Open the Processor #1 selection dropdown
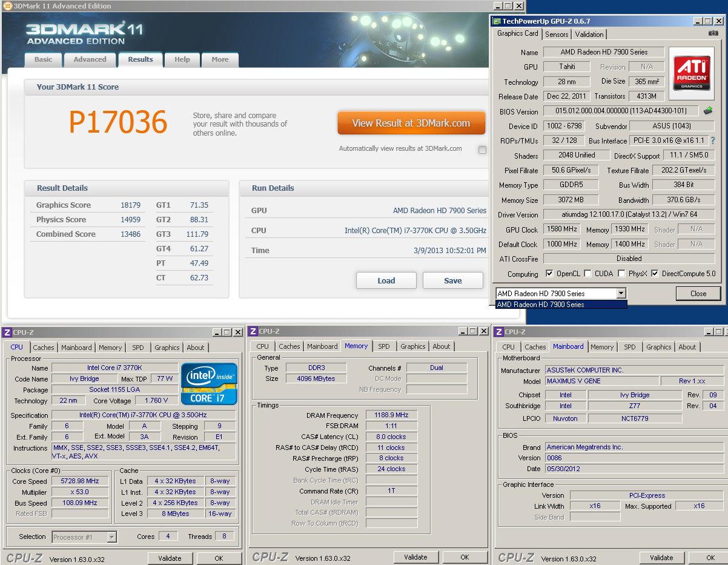Screen dimensions: 728x565 (x=111, y=537)
